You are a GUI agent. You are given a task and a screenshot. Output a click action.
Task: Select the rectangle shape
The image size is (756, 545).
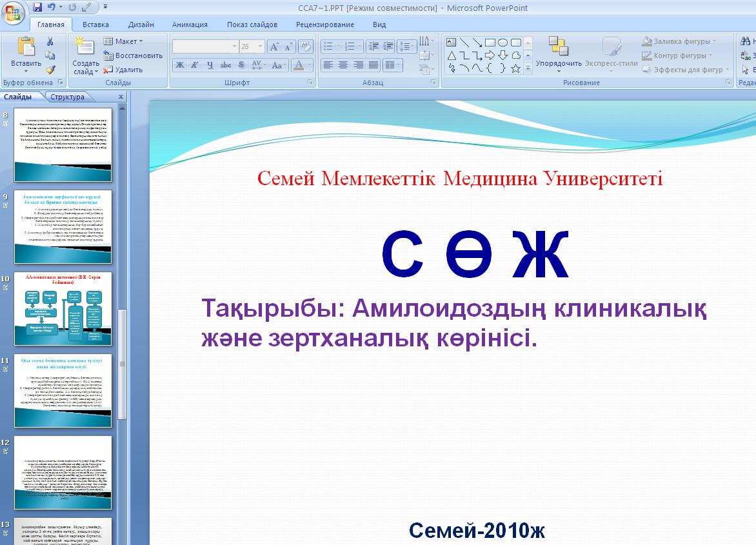click(490, 43)
